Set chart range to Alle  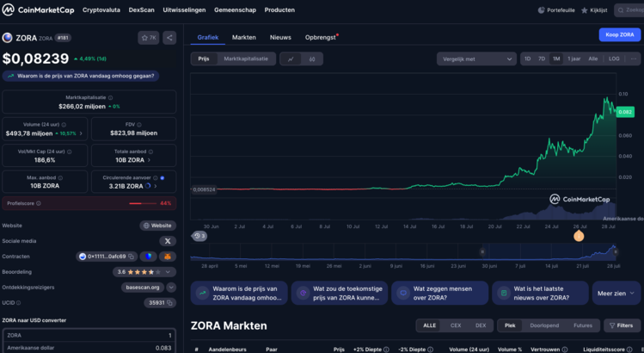tap(593, 59)
